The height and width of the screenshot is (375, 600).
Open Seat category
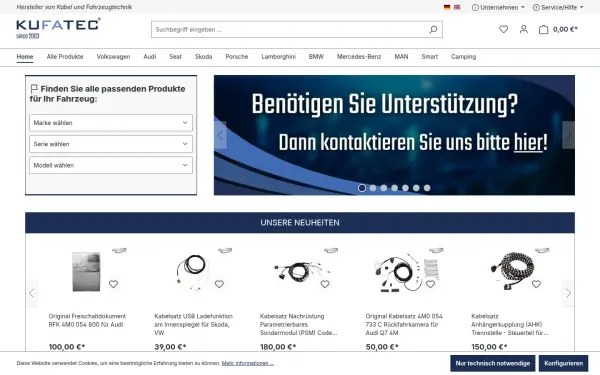pyautogui.click(x=175, y=57)
